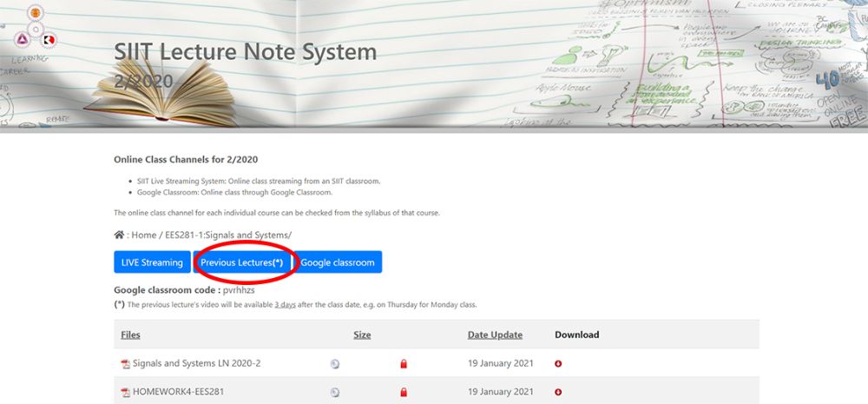Sort the table by Files column header

pyautogui.click(x=130, y=334)
